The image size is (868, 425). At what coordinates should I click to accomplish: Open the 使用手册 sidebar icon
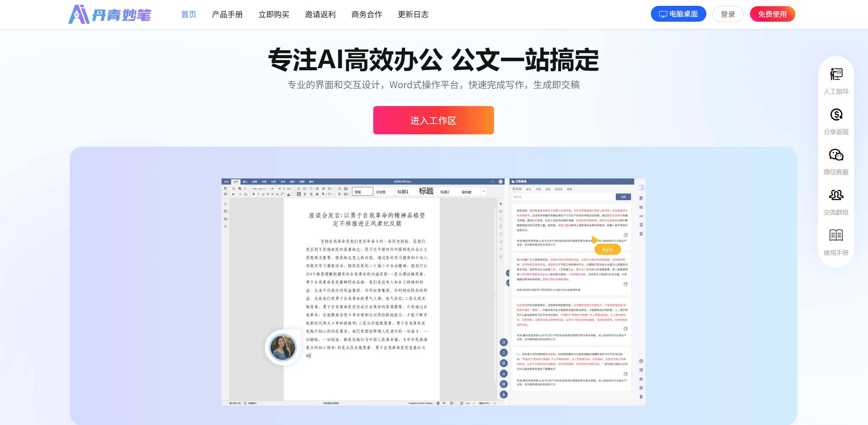(x=836, y=236)
